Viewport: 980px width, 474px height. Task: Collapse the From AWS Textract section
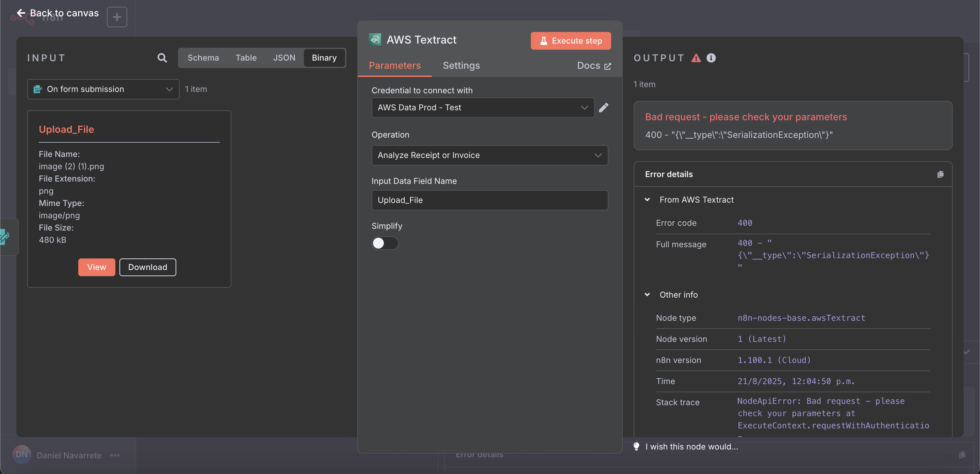[x=647, y=200]
